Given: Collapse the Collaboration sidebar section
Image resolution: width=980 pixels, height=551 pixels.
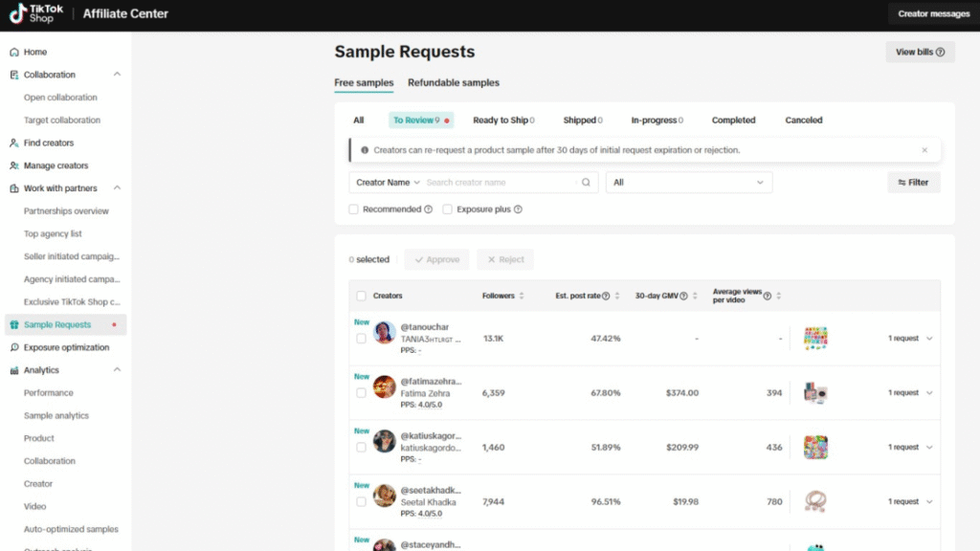Looking at the screenshot, I should point(117,75).
